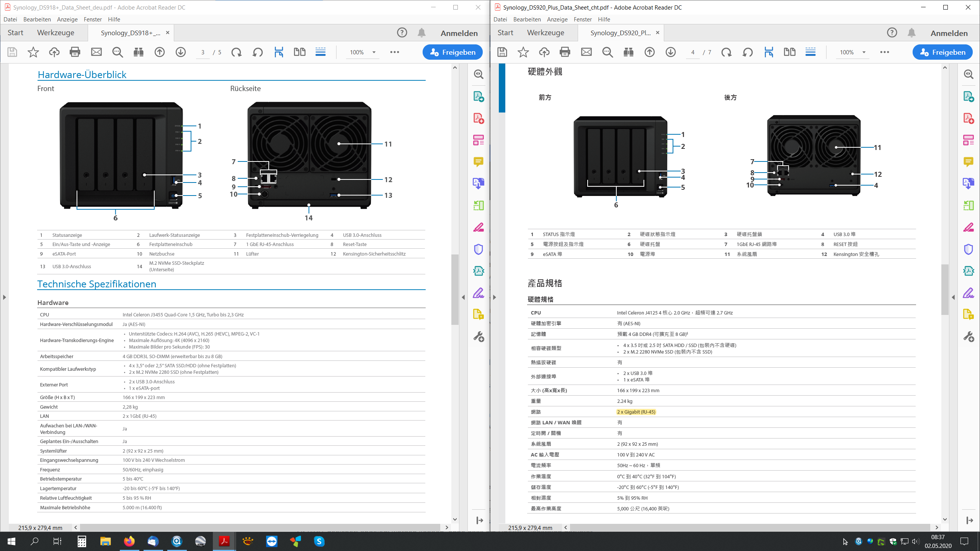Switch to the Werkzeuge tab in the right window

(546, 33)
